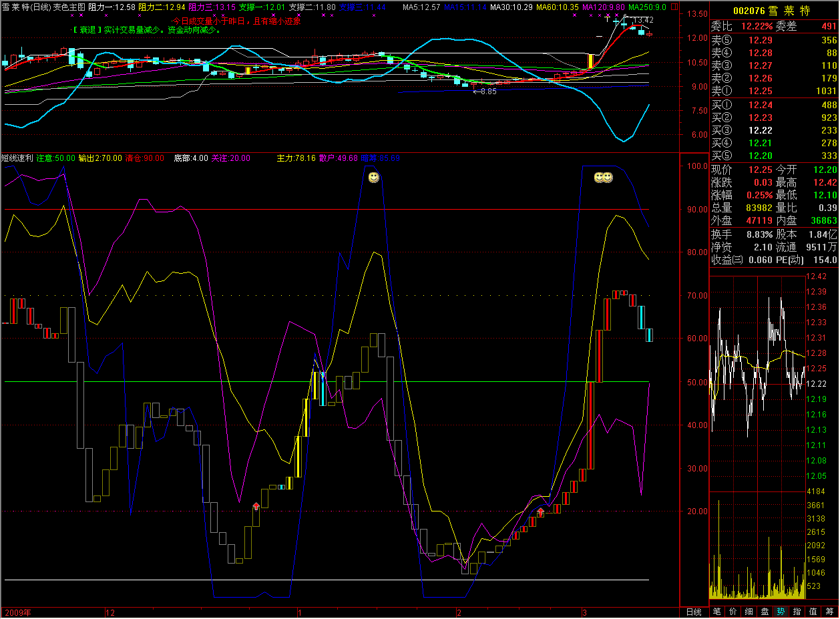
Task: Select the highlighted 势 tab
Action: coord(781,612)
